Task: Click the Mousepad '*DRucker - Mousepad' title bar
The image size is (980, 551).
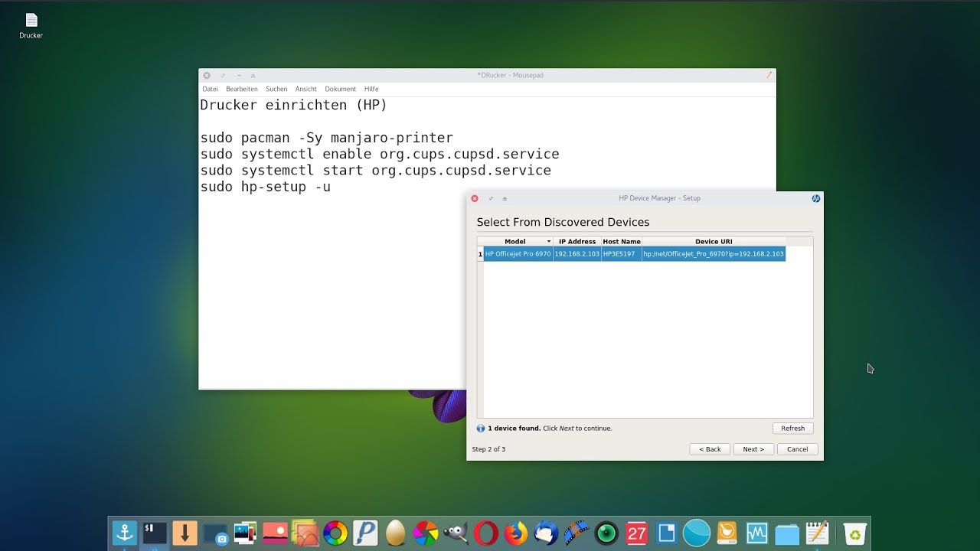Action: (510, 75)
